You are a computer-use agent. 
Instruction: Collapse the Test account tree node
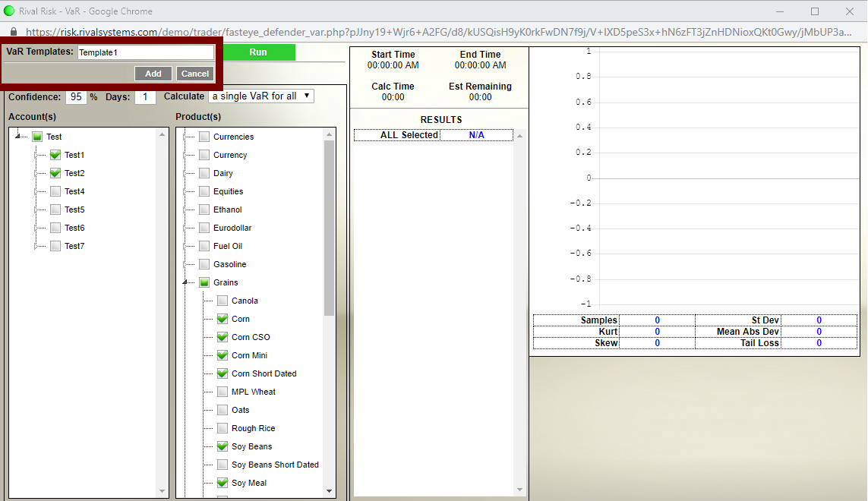[18, 137]
